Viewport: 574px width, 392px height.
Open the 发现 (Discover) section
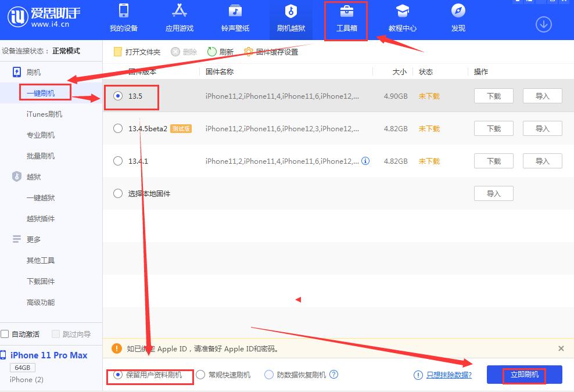tap(458, 19)
